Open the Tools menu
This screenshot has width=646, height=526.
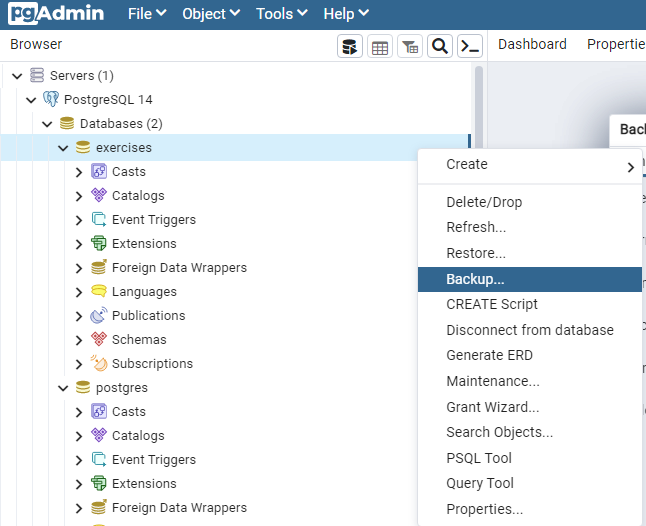(282, 14)
